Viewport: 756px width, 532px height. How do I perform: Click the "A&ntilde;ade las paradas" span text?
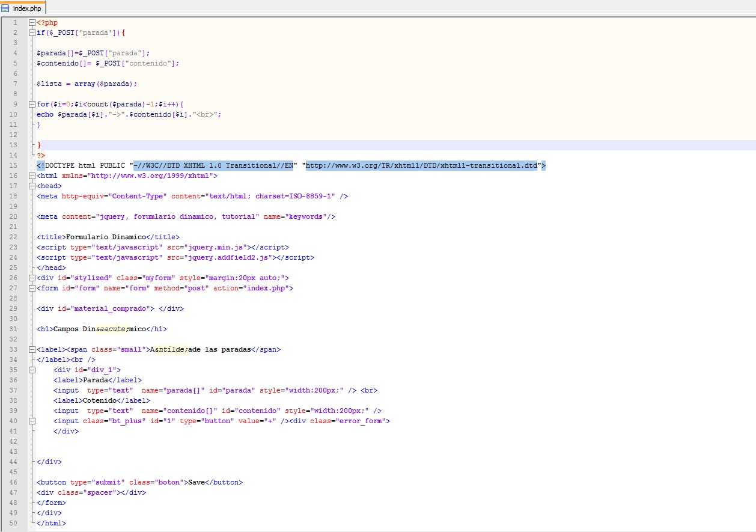(x=200, y=349)
